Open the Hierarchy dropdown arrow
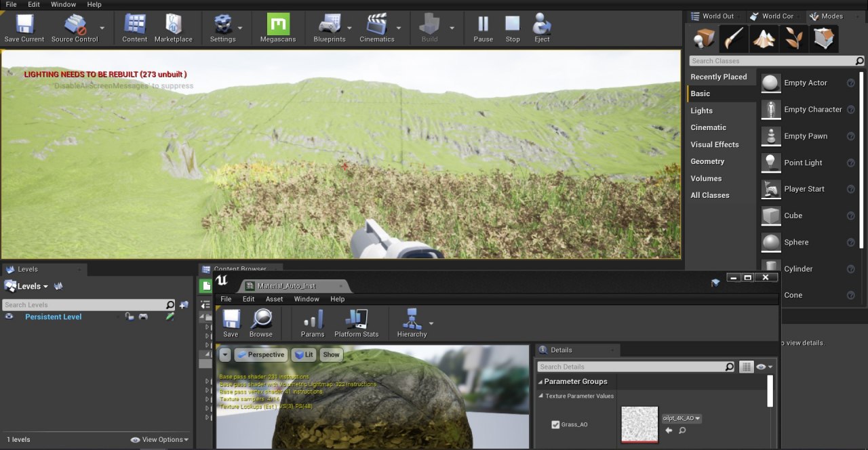The height and width of the screenshot is (450, 868). 431,323
